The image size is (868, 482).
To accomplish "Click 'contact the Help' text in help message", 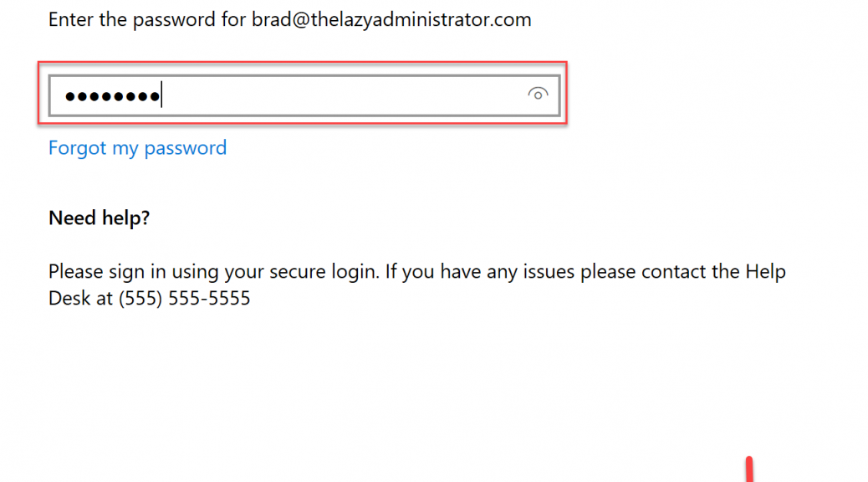I will [x=713, y=271].
